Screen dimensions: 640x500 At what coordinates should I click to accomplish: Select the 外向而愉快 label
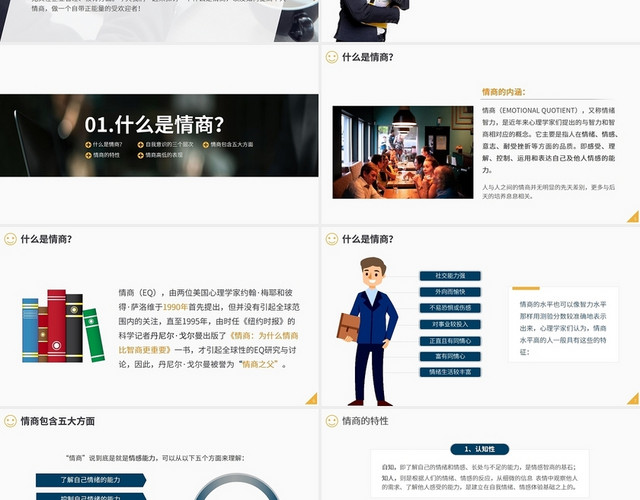tap(450, 292)
